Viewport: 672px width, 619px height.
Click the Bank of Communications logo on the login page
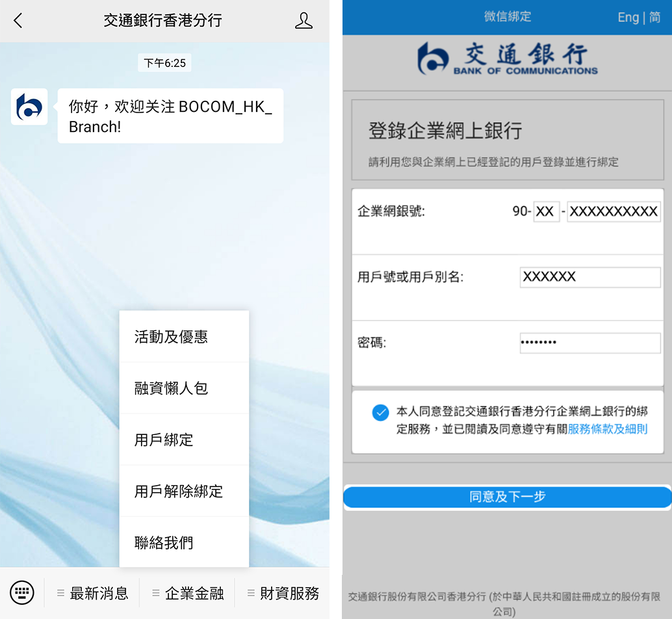[508, 59]
